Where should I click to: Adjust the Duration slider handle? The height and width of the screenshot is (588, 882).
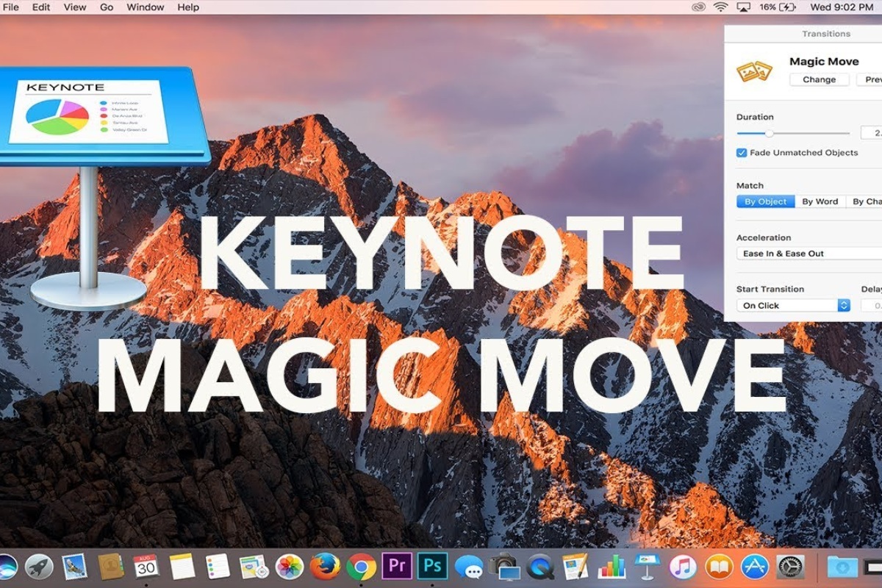coord(770,133)
